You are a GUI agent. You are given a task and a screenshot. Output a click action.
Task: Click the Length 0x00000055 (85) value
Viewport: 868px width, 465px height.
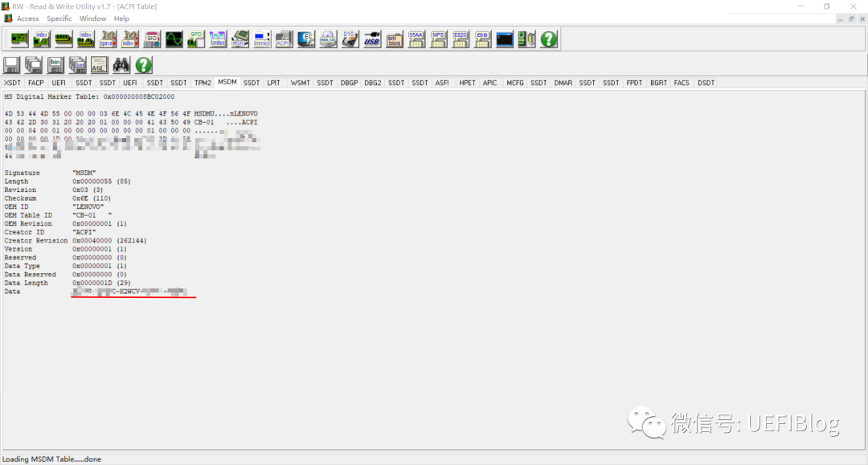101,182
